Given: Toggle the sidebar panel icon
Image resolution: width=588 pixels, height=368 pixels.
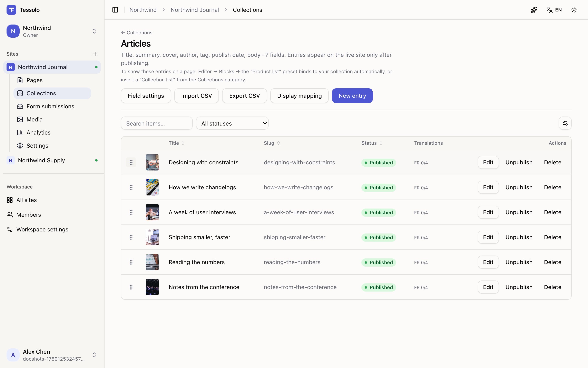Looking at the screenshot, I should [115, 10].
